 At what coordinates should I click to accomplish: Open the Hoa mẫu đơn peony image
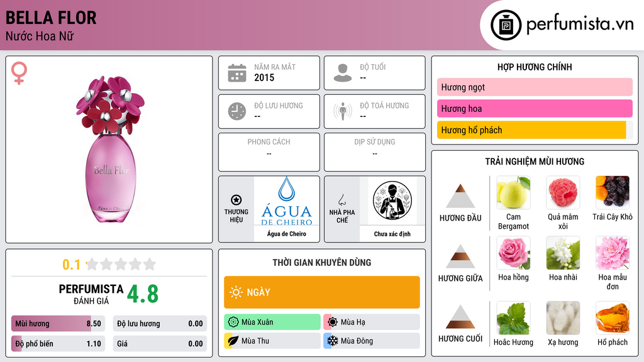coord(613,253)
